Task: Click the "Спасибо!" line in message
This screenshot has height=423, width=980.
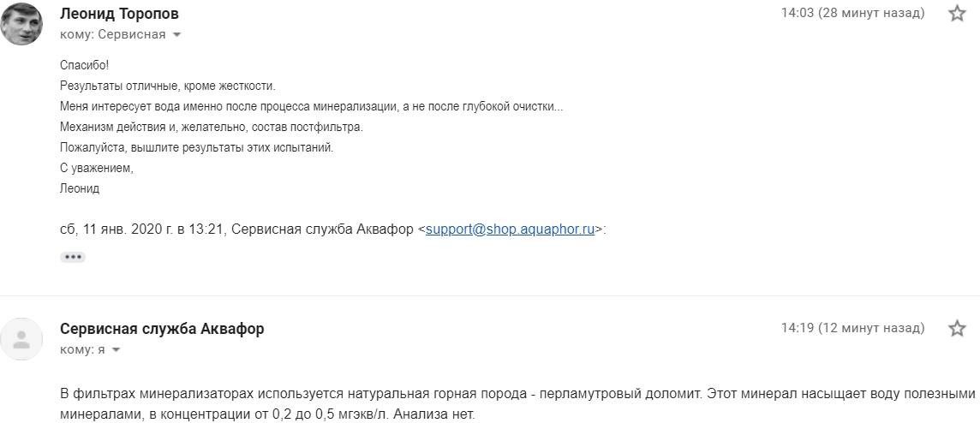Action: coord(85,65)
